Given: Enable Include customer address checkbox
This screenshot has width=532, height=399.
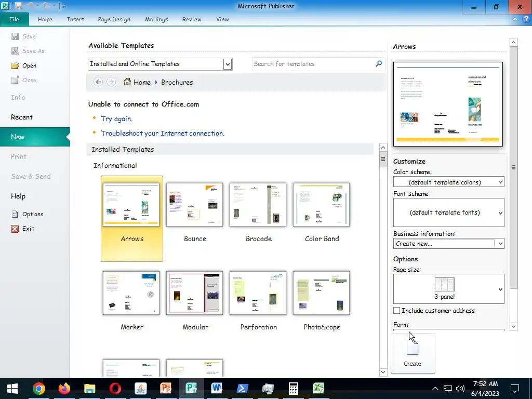Looking at the screenshot, I should (396, 311).
